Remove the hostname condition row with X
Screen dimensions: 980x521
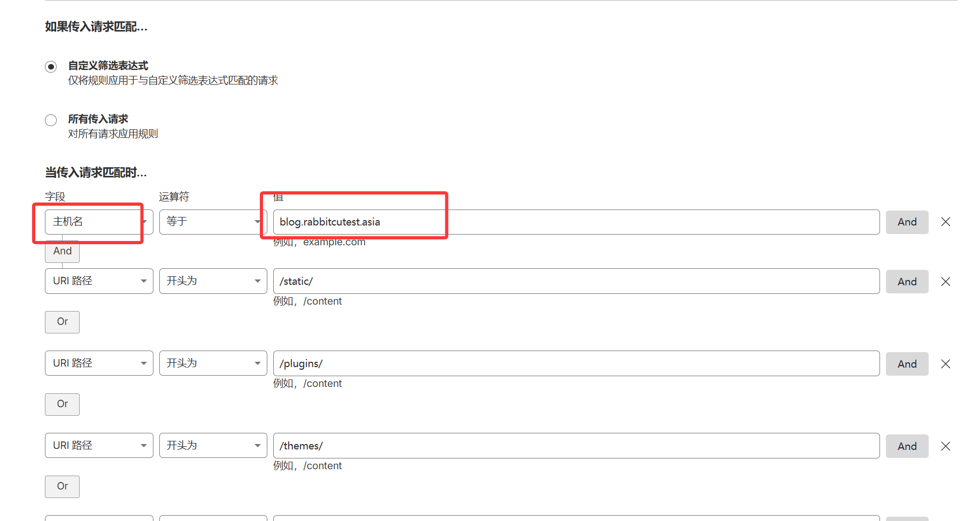(945, 222)
